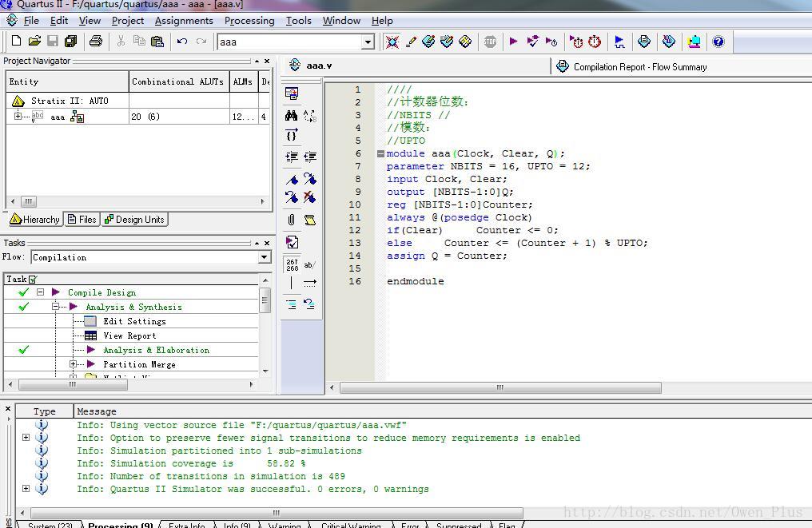Open the Assignments menu

coord(184,20)
